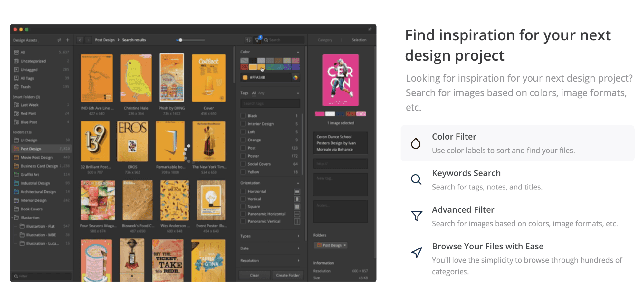Click the All Tags bookmark icon
The image size is (644, 301).
pos(16,78)
